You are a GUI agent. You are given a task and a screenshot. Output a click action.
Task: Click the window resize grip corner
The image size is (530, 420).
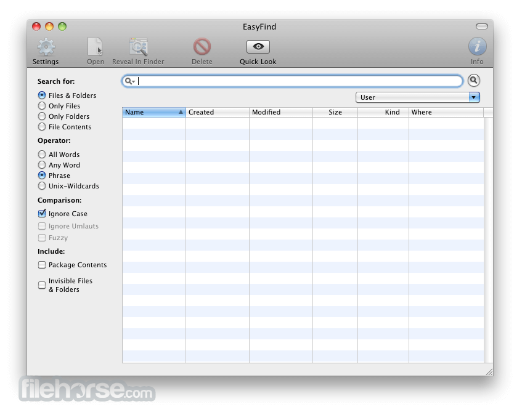[489, 372]
